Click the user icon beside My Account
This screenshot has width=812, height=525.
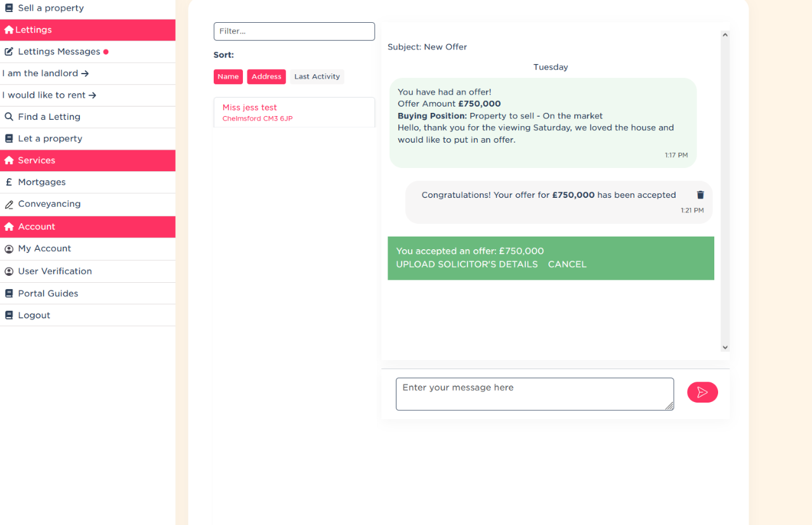click(9, 249)
